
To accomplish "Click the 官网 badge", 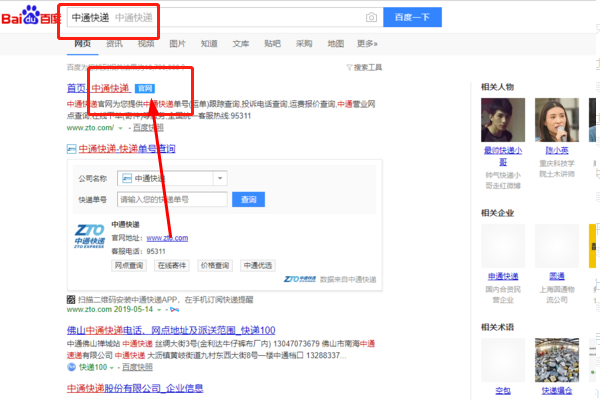I will coord(145,89).
